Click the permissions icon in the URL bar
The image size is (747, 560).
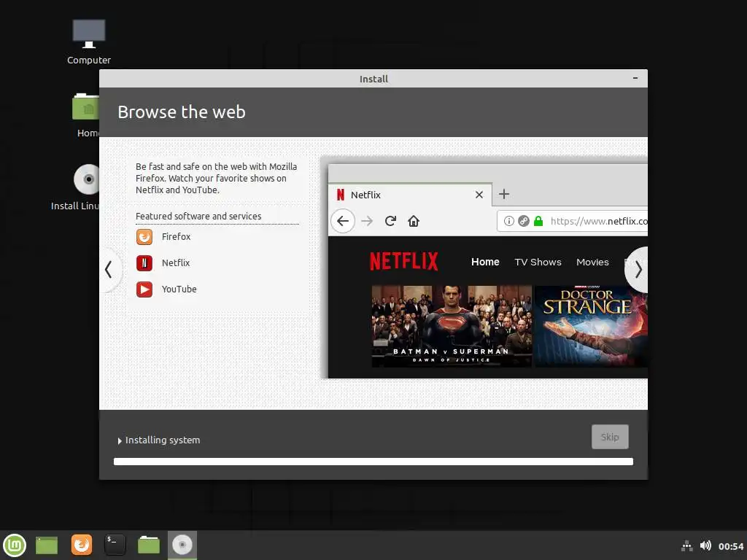(524, 221)
